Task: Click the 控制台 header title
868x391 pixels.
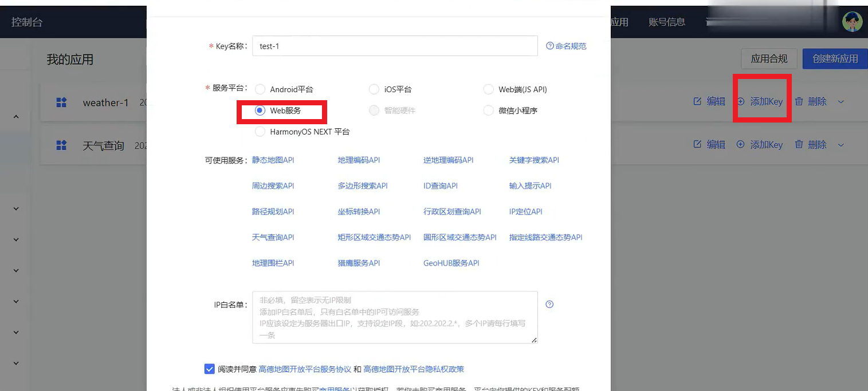Action: pyautogui.click(x=27, y=22)
